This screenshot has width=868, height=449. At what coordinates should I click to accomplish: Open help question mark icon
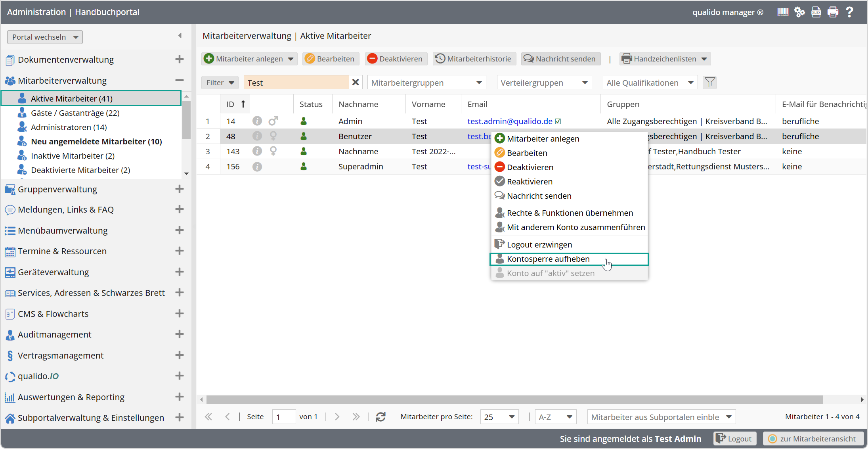point(849,12)
